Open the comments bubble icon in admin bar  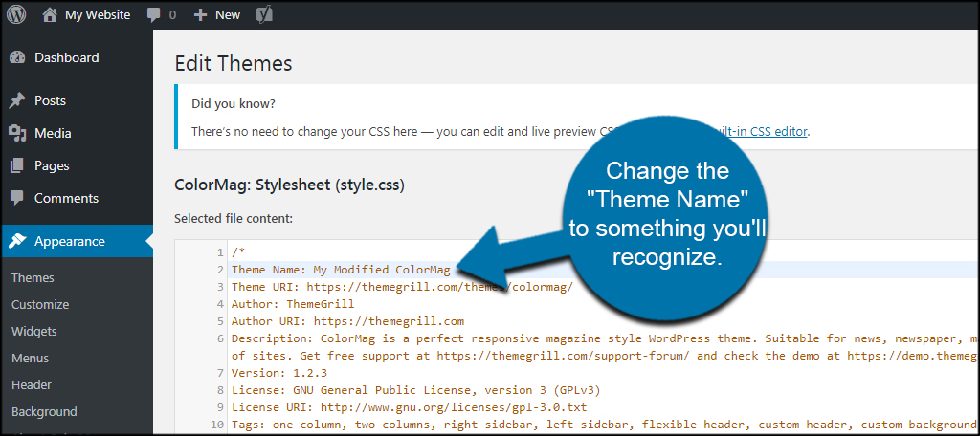[154, 15]
